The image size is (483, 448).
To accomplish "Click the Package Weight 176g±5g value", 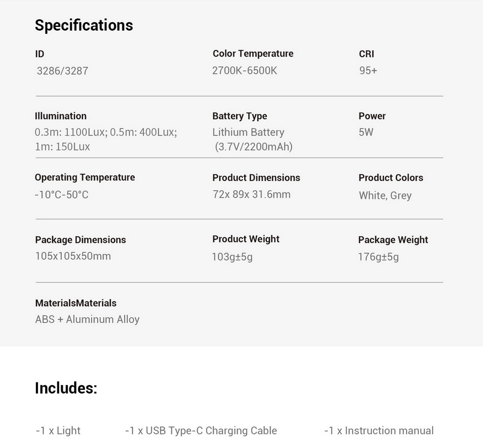I will coord(378,257).
